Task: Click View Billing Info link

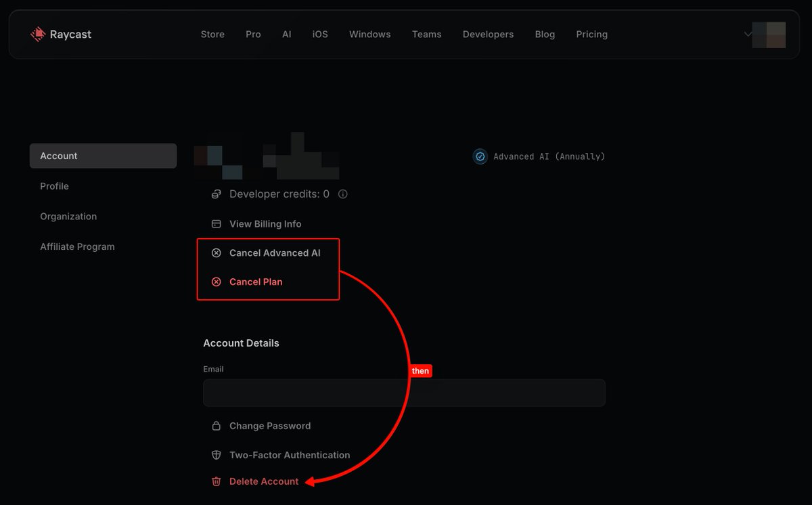Action: point(265,224)
